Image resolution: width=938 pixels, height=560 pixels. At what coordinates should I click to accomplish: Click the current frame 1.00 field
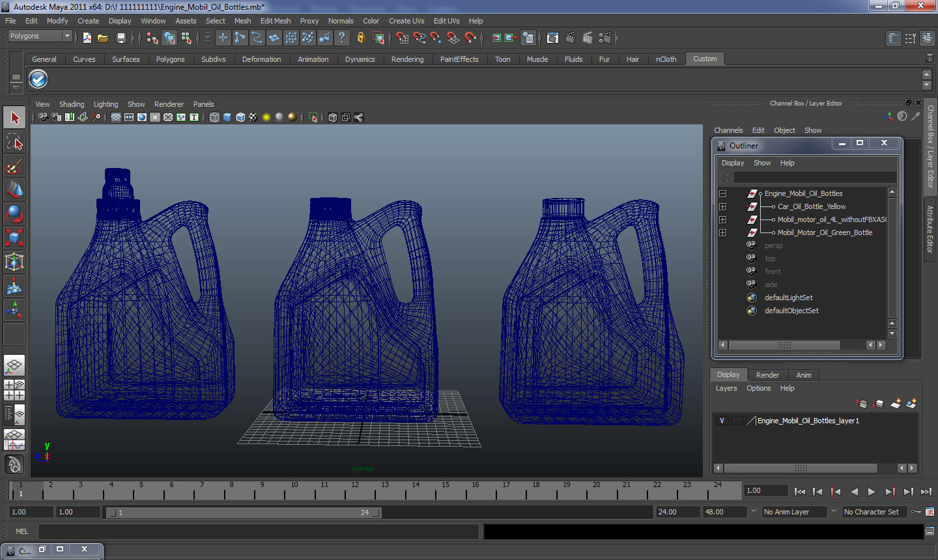[765, 491]
